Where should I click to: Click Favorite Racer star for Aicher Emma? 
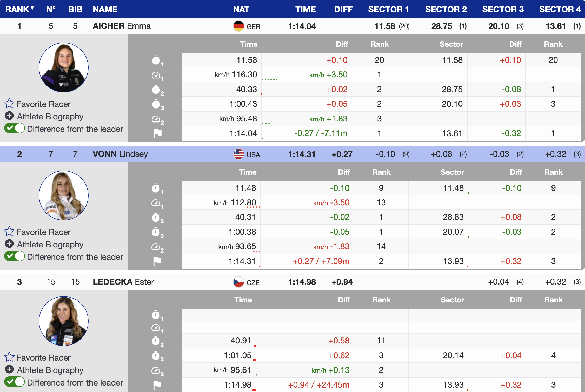point(9,104)
